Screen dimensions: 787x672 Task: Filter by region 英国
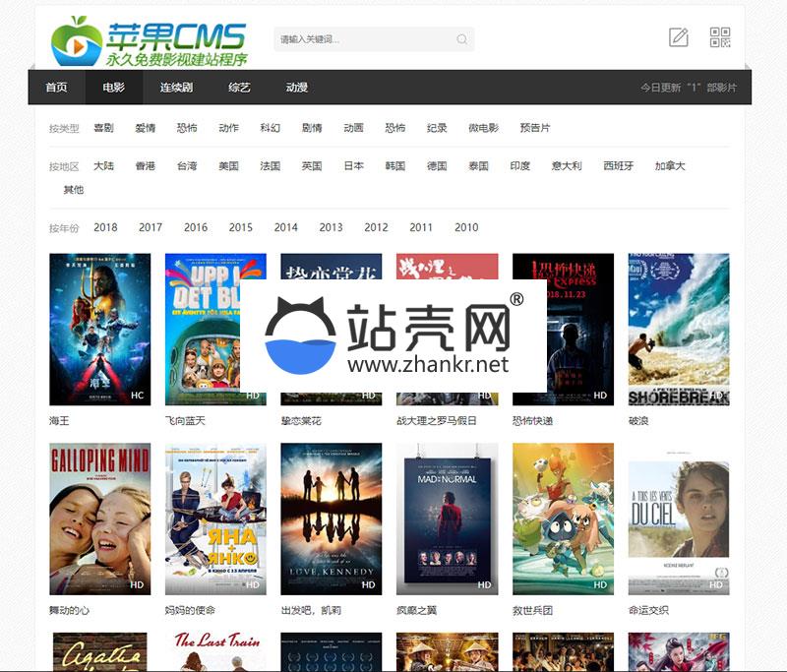tap(312, 166)
